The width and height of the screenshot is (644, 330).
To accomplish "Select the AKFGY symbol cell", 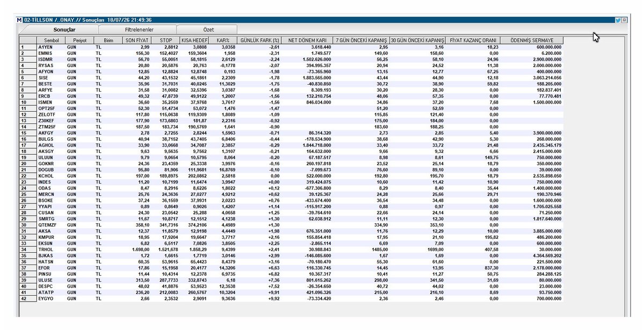I will [x=51, y=132].
